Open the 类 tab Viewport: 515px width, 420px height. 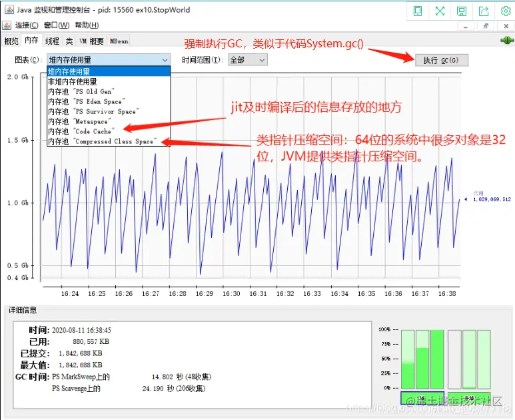click(x=69, y=41)
